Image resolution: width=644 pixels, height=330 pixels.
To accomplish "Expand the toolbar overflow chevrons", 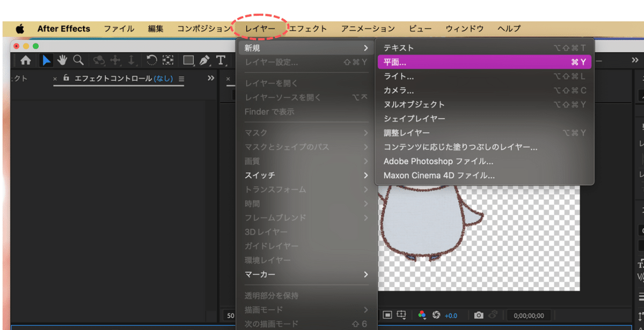I will coord(635,60).
